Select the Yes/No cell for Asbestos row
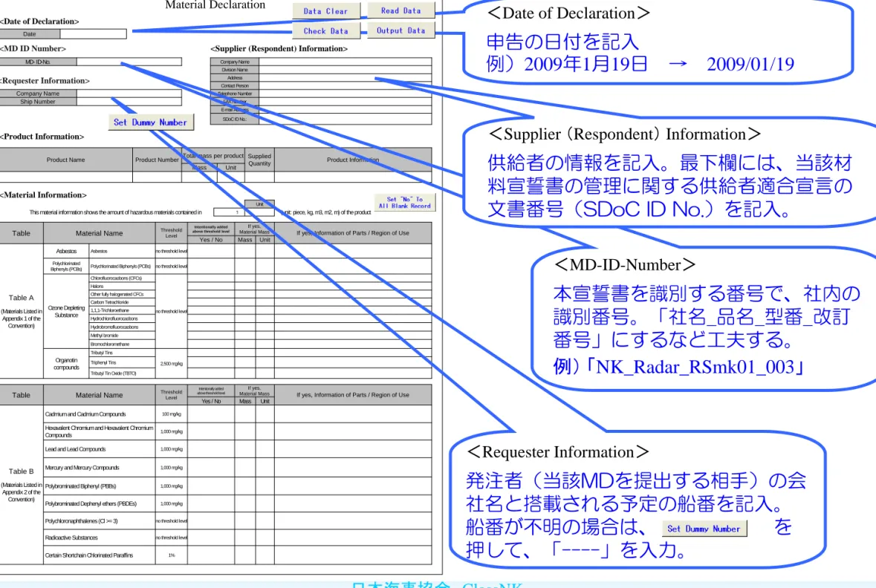Screen dimensions: 876x588 point(210,251)
